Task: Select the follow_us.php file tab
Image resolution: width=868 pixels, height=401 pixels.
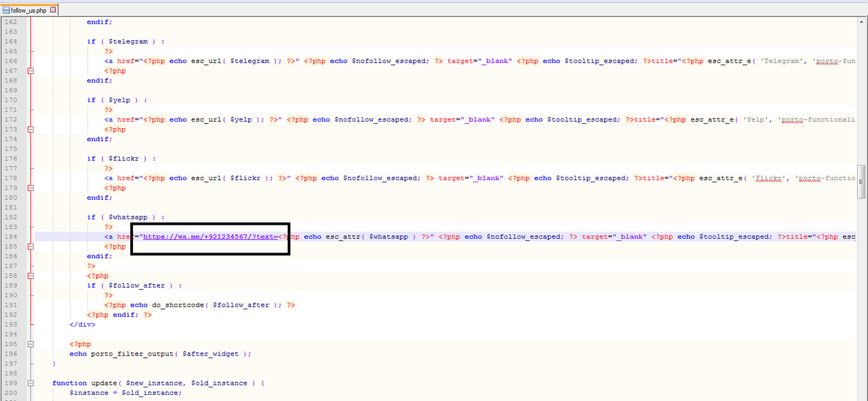Action: 30,10
